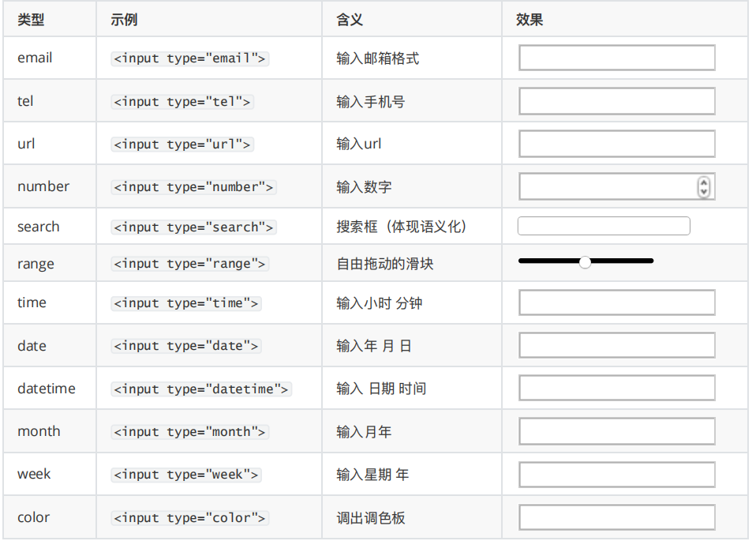Select the code <input type="number">
This screenshot has width=756, height=541.
point(194,186)
